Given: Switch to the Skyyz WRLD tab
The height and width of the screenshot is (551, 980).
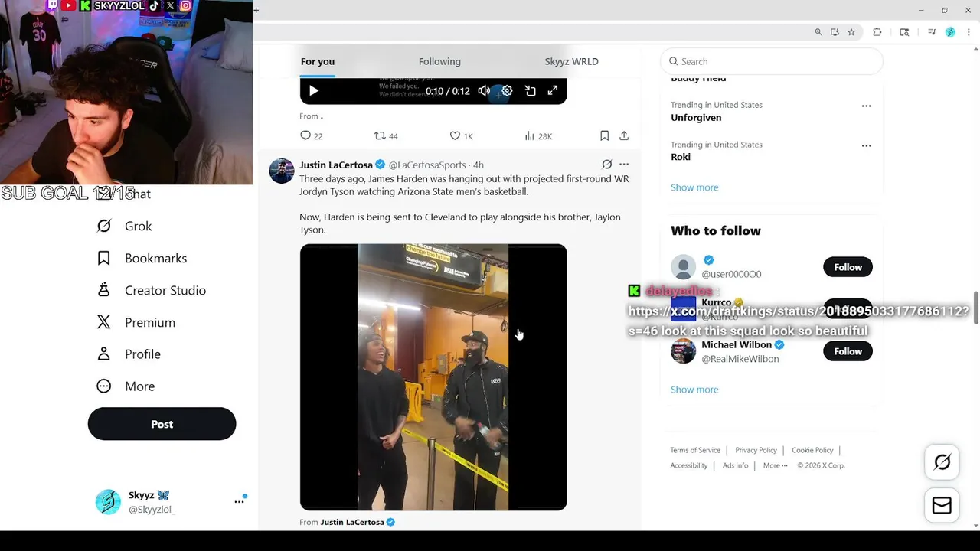Looking at the screenshot, I should pyautogui.click(x=571, y=61).
